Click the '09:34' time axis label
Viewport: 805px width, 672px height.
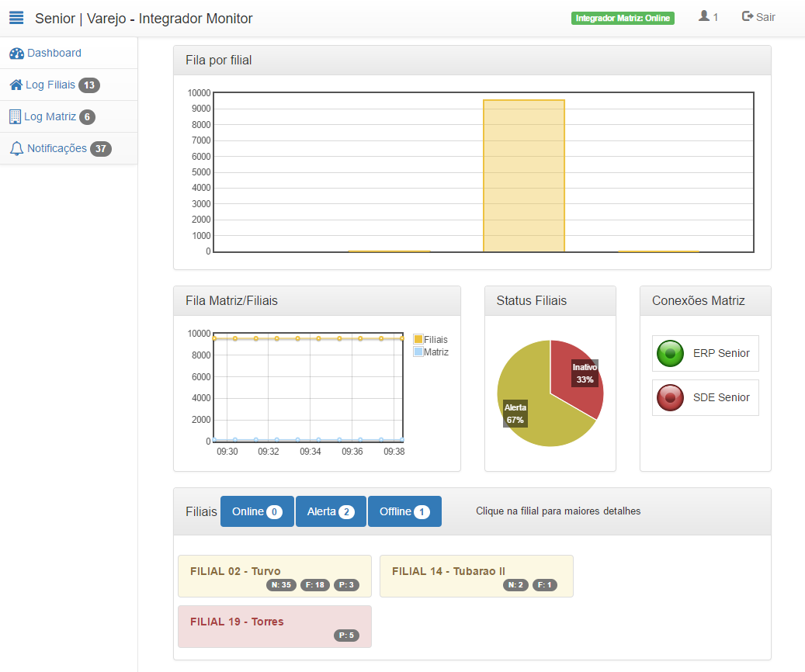click(310, 452)
